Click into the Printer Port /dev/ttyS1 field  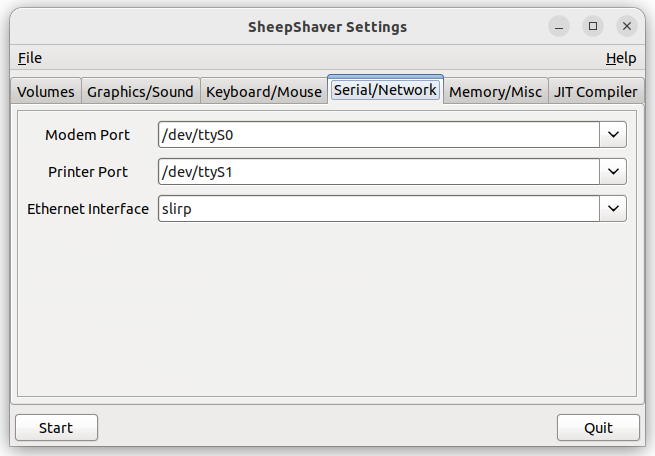pyautogui.click(x=379, y=171)
